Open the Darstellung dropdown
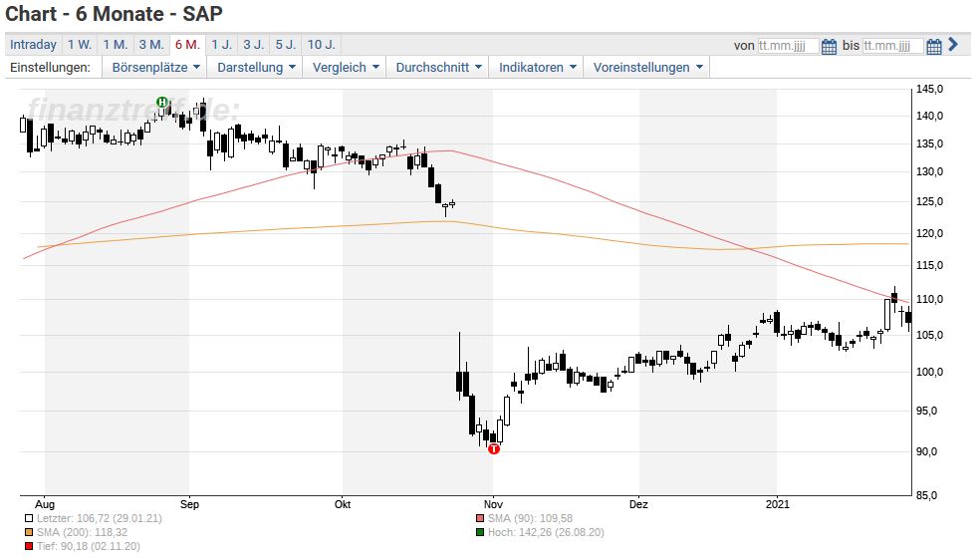The height and width of the screenshot is (560, 980). pyautogui.click(x=256, y=68)
